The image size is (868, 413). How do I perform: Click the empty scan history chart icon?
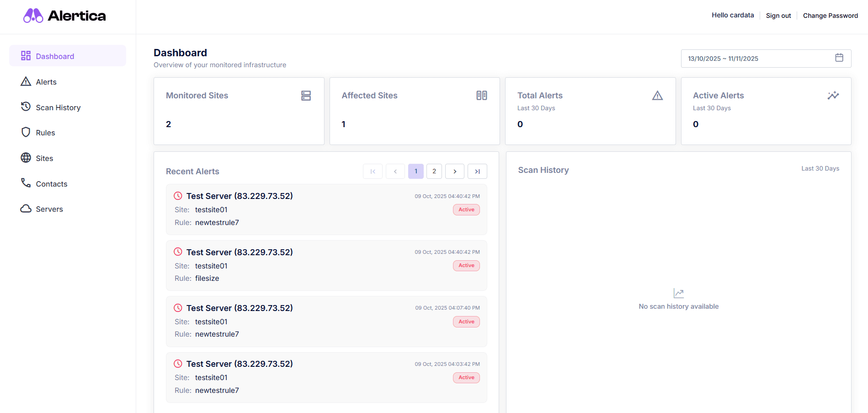(678, 293)
